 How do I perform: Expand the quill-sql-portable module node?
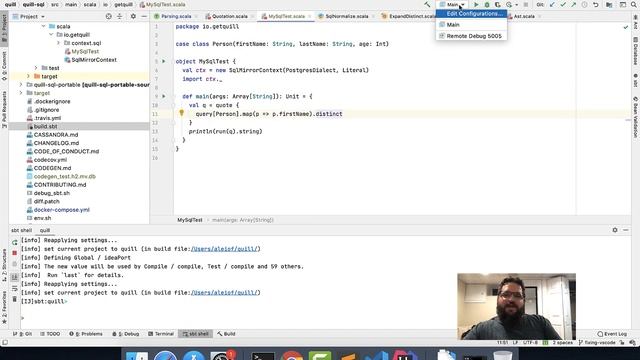(x=21, y=84)
